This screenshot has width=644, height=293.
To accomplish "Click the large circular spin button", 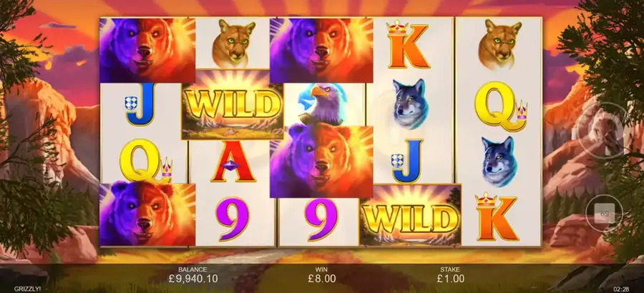I will point(601,131).
